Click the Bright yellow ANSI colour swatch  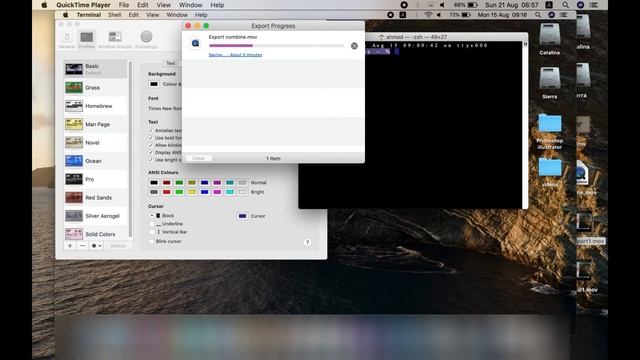[192, 192]
